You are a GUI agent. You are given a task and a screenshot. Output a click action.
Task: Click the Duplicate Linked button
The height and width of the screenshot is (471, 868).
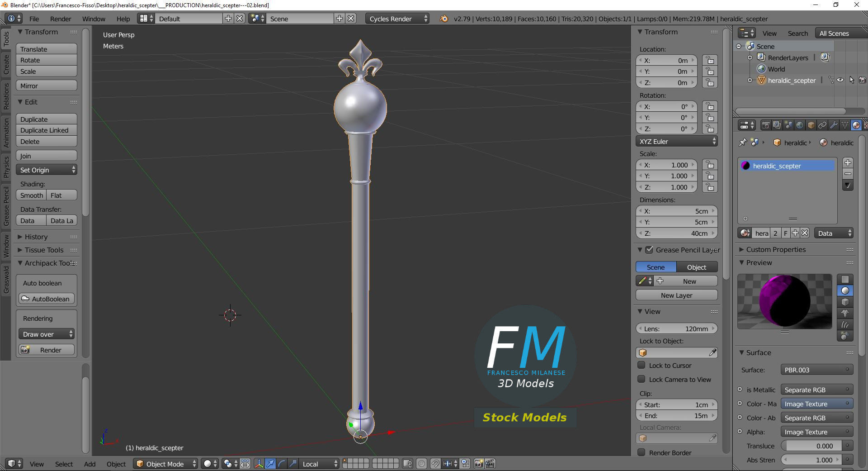point(47,130)
